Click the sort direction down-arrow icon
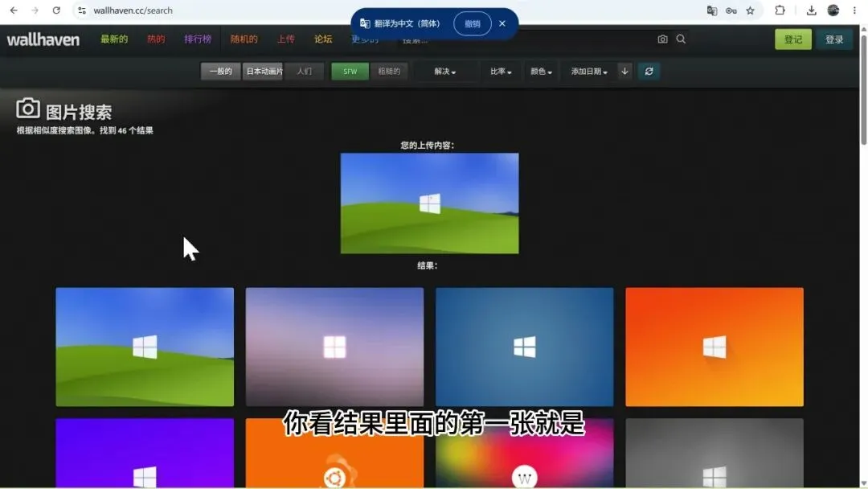Screen dimensions: 868x489 [624, 72]
